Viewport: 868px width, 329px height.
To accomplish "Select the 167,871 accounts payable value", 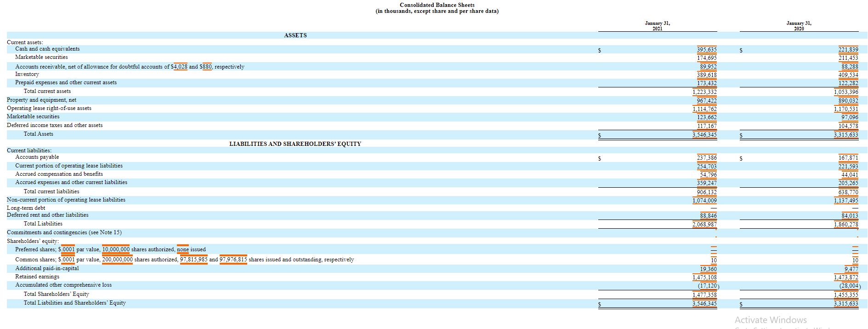I will 848,158.
